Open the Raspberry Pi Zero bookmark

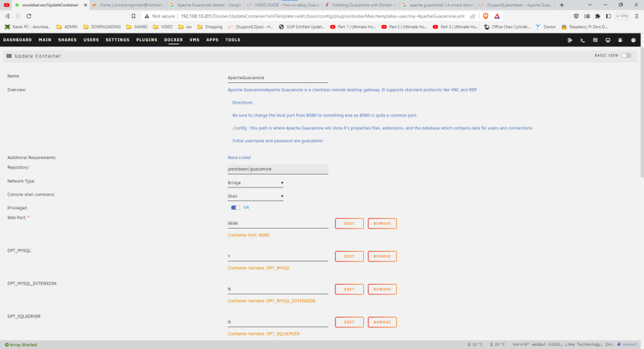pyautogui.click(x=585, y=26)
